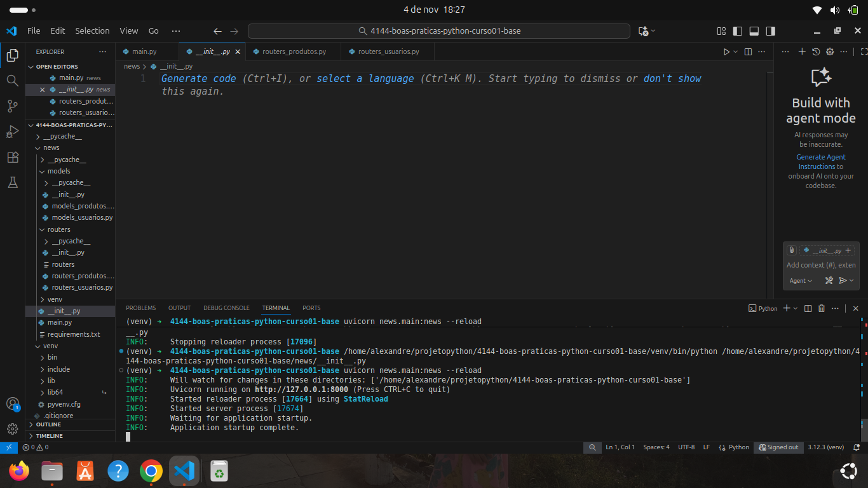Open the Agent mode dropdown
Viewport: 868px width, 488px height.
801,281
